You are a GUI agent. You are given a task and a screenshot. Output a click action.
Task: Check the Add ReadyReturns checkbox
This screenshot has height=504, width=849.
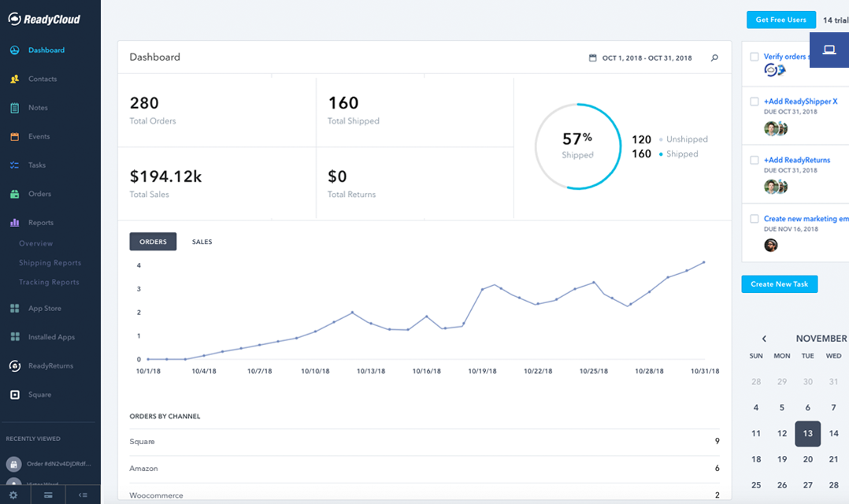(x=754, y=160)
